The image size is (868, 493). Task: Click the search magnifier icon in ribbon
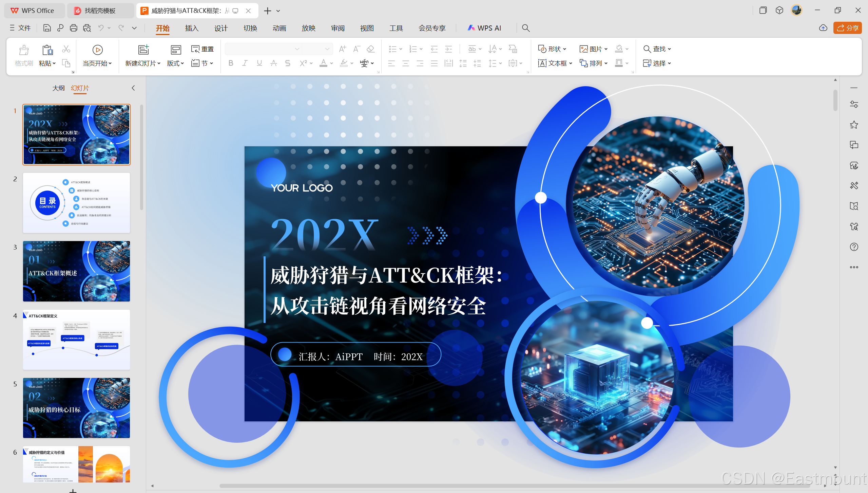click(x=525, y=28)
